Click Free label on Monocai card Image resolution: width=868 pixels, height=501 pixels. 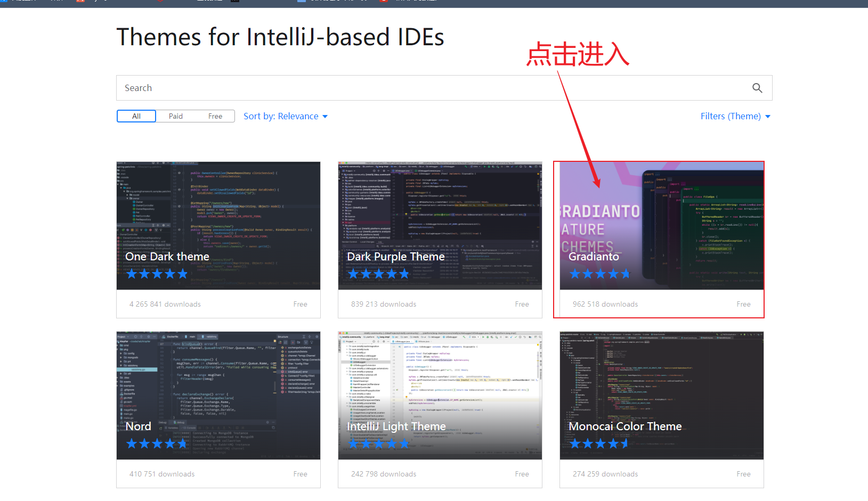click(x=744, y=474)
